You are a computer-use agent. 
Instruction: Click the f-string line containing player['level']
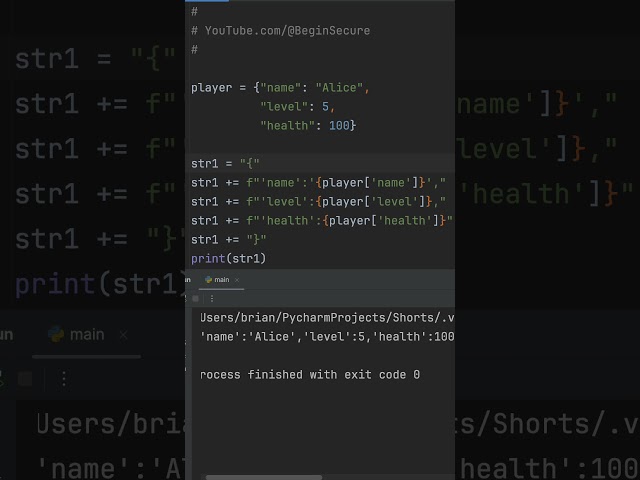[318, 201]
